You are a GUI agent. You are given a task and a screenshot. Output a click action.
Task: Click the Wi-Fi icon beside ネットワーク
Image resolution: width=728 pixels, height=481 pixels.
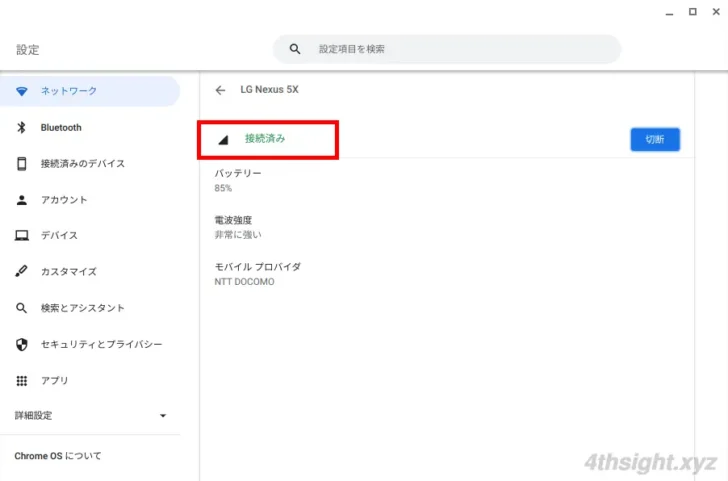tap(21, 91)
